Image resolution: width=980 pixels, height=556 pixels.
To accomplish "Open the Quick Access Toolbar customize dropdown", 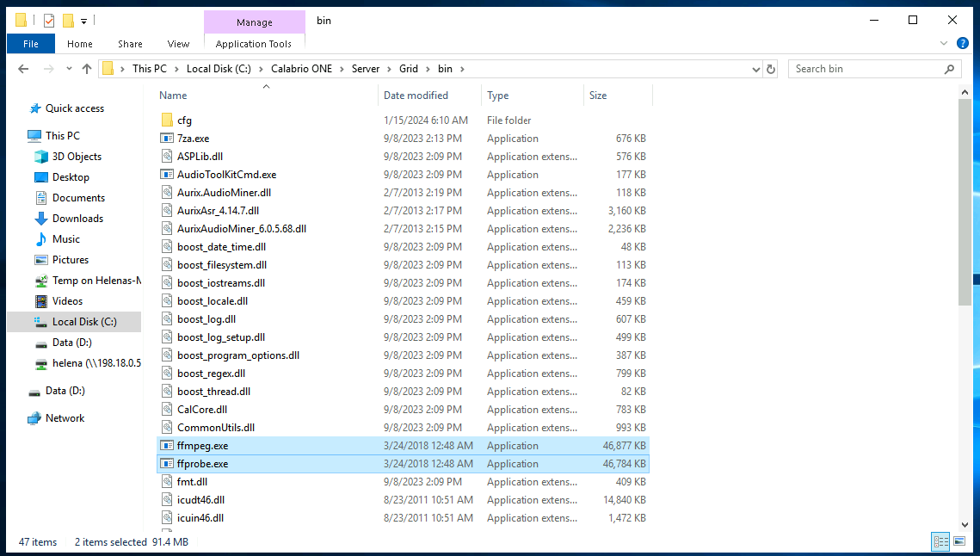I will tap(83, 21).
